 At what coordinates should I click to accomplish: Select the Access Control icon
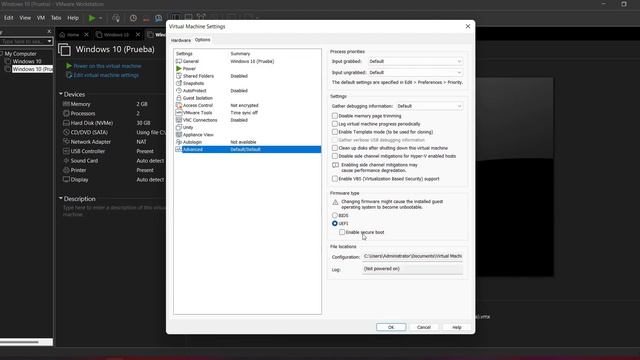pos(178,105)
